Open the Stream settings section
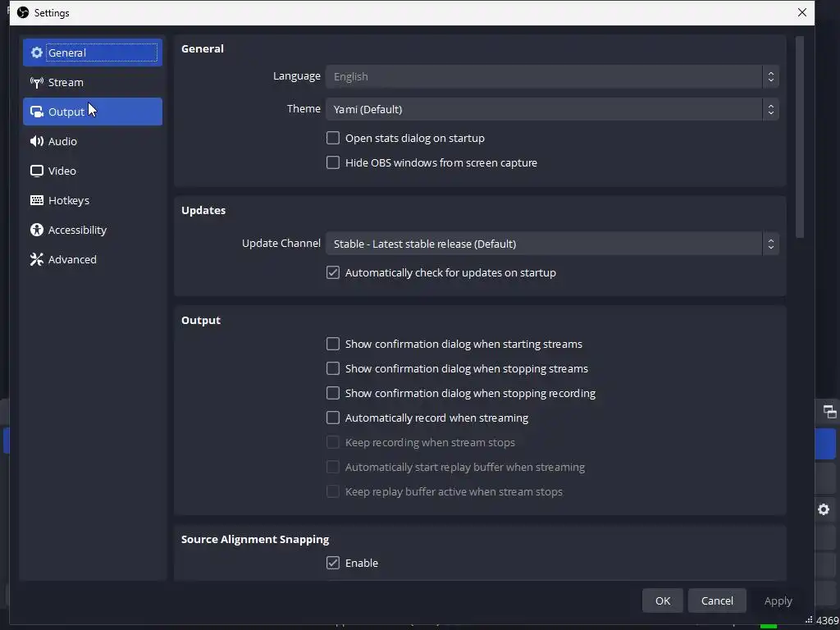 [x=66, y=82]
